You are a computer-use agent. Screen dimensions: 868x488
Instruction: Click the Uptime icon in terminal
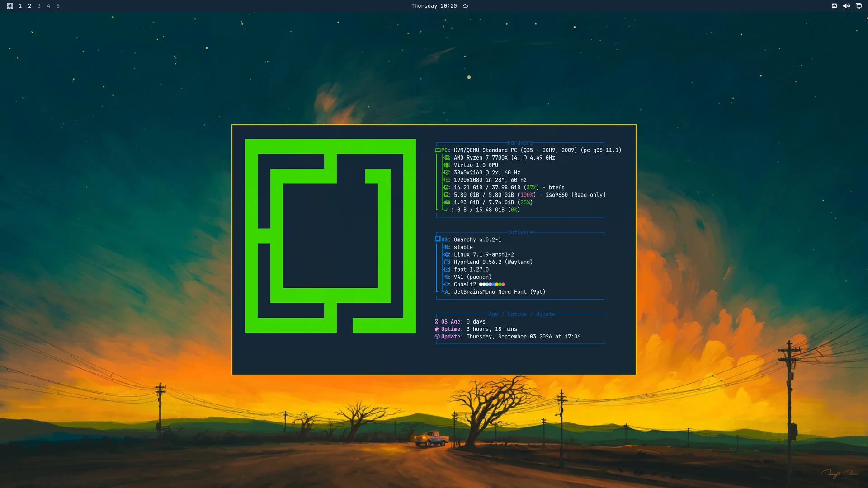coord(437,329)
